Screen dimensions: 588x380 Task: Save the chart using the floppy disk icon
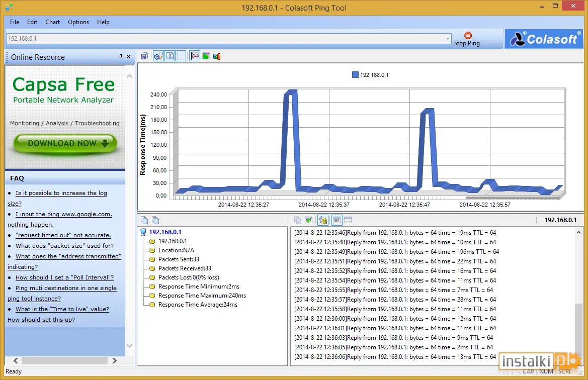pos(144,56)
